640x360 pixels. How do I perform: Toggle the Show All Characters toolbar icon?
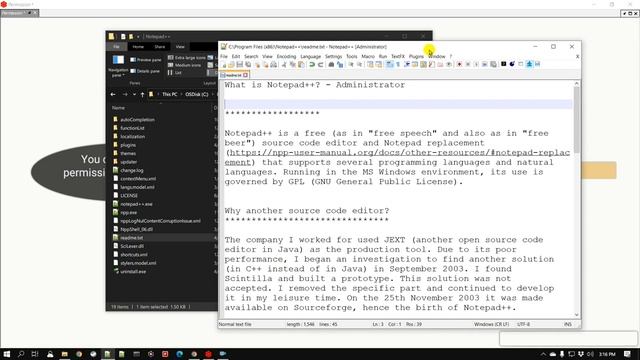(398, 64)
